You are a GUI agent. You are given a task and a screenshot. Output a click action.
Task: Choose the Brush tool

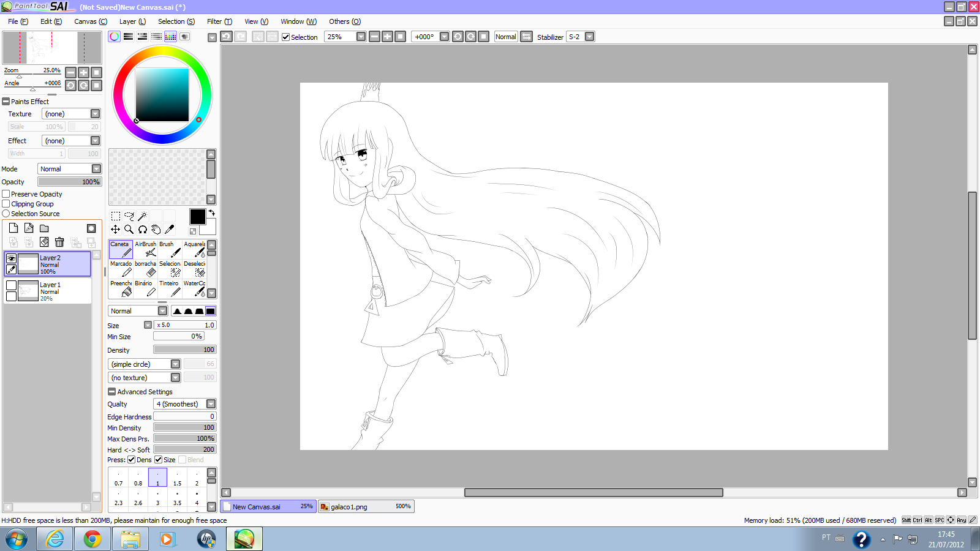[x=170, y=249]
